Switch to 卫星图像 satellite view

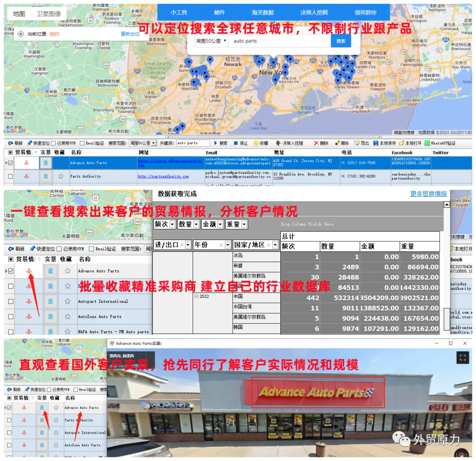click(x=48, y=14)
